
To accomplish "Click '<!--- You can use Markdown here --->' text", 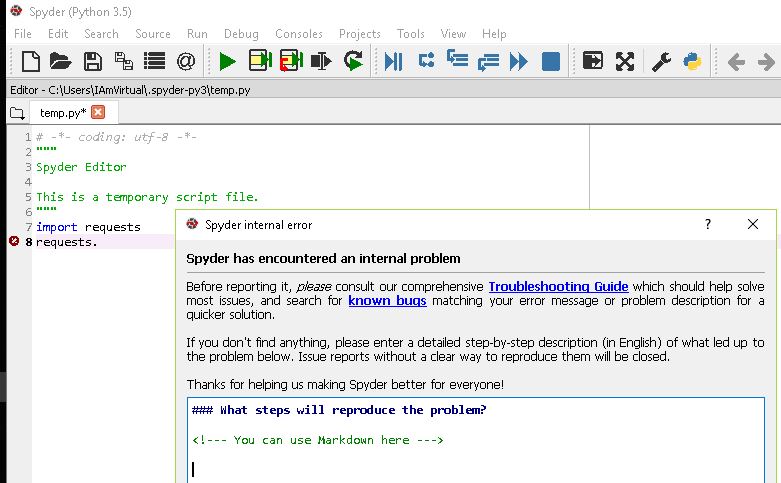I will 318,440.
